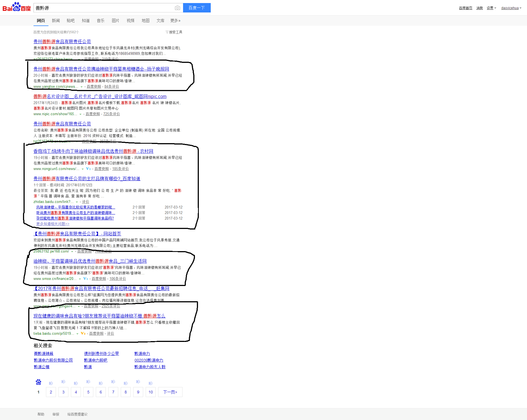Screen dimensions: 527x420
Task: Open 185条评价 reviews link
Action: [120, 169]
